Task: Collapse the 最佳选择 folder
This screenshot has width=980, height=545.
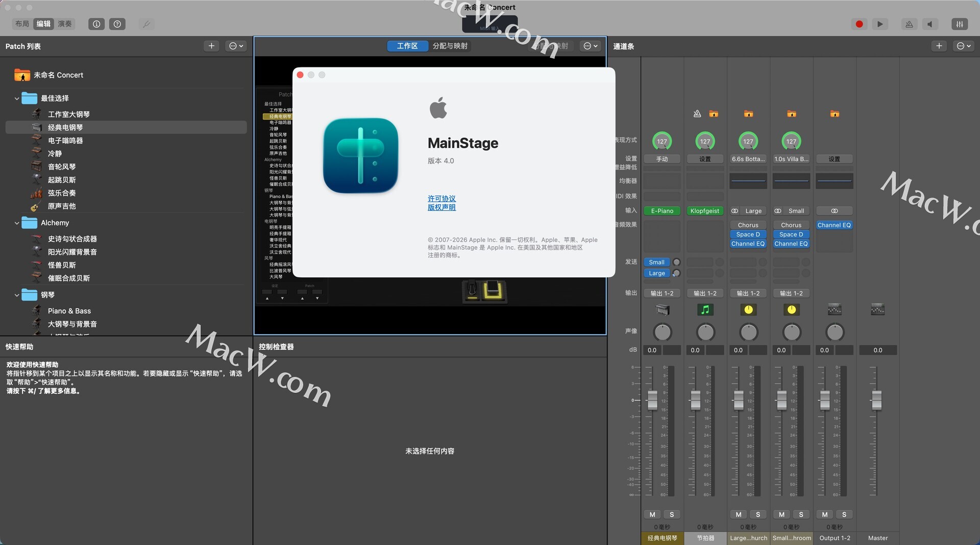Action: [17, 99]
